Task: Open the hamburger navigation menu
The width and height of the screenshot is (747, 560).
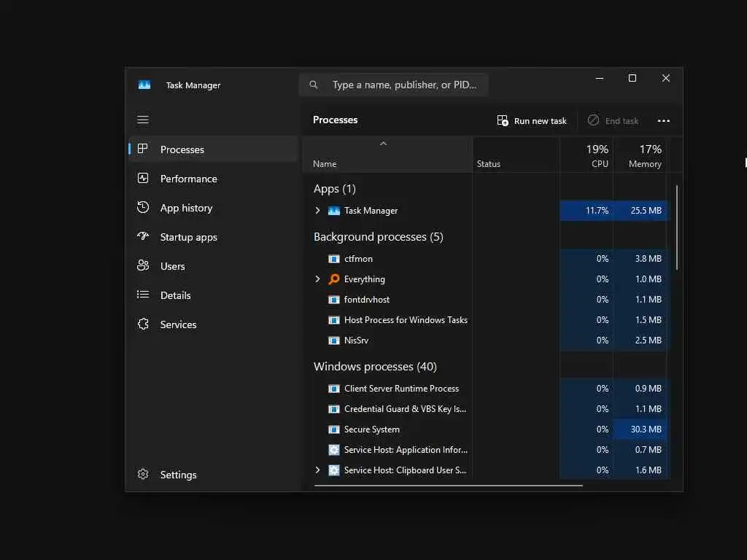Action: (143, 120)
